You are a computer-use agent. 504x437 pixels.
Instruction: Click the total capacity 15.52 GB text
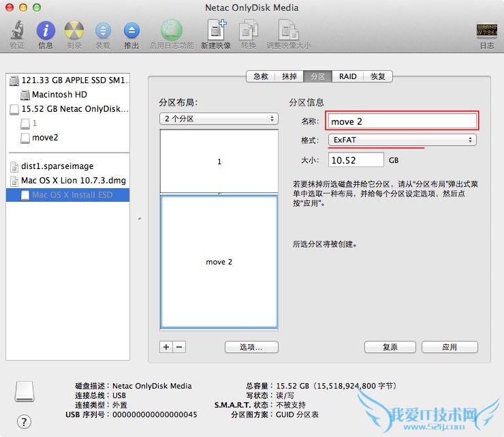tap(336, 386)
